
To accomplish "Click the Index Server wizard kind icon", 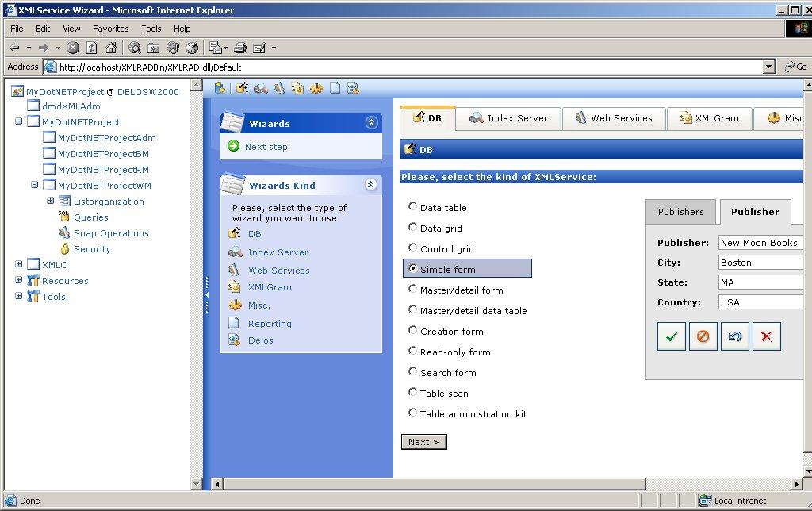I will click(x=235, y=252).
